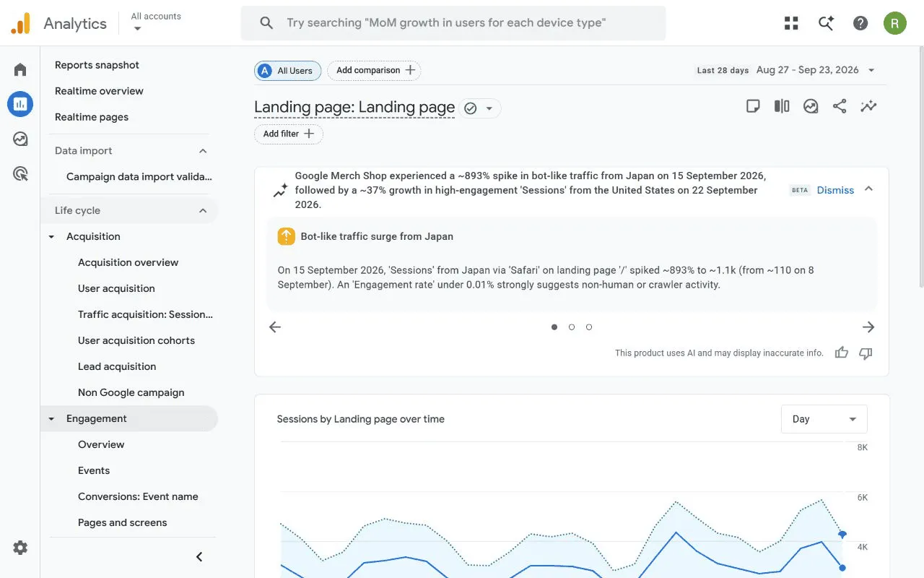
Task: Open the Explore icon in left rail
Action: (x=20, y=139)
